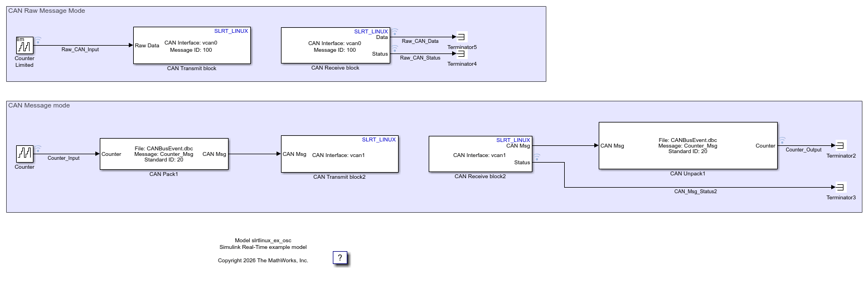The height and width of the screenshot is (284, 868).
Task: Select the CAN Transmit block with vcan0
Action: [192, 45]
